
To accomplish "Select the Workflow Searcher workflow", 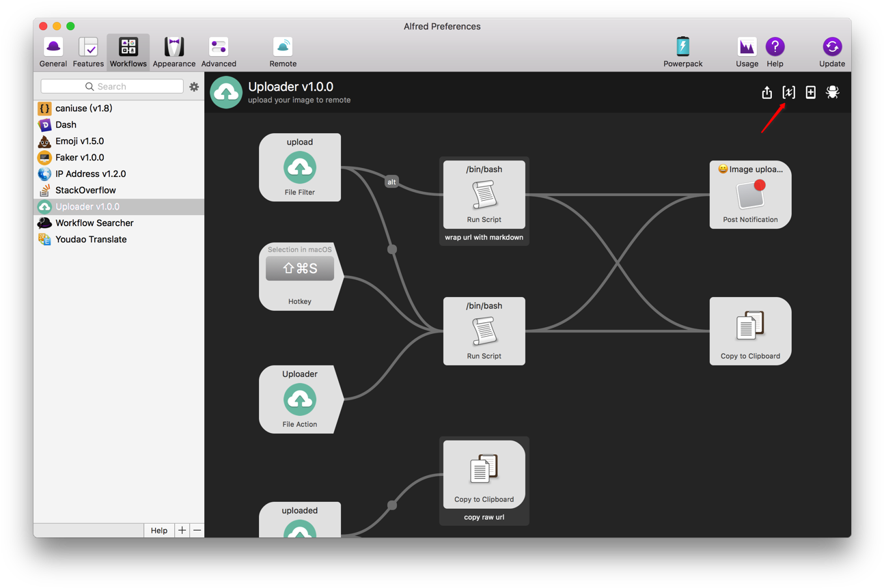I will point(119,223).
